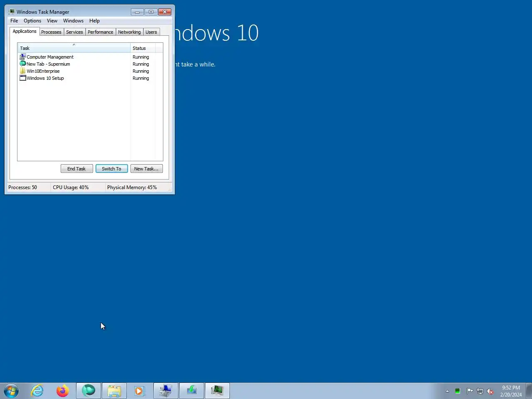Click Running status of Windows 10 Setup
The height and width of the screenshot is (399, 532).
coord(140,78)
